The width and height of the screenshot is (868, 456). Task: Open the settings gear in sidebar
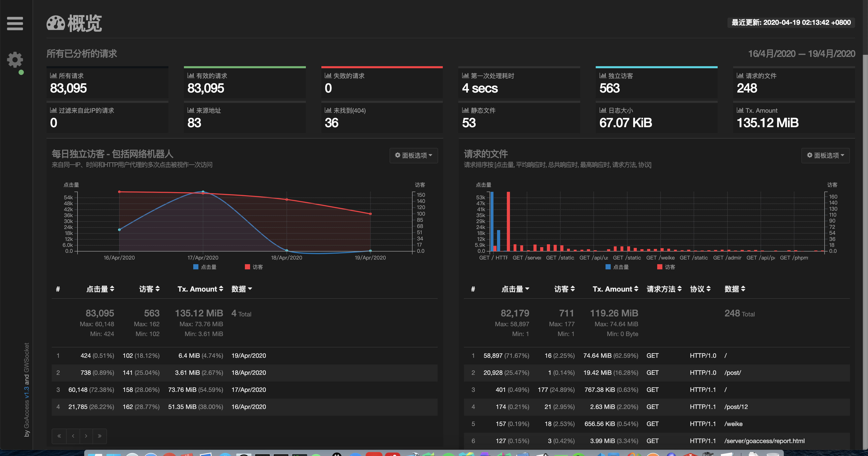[x=15, y=60]
